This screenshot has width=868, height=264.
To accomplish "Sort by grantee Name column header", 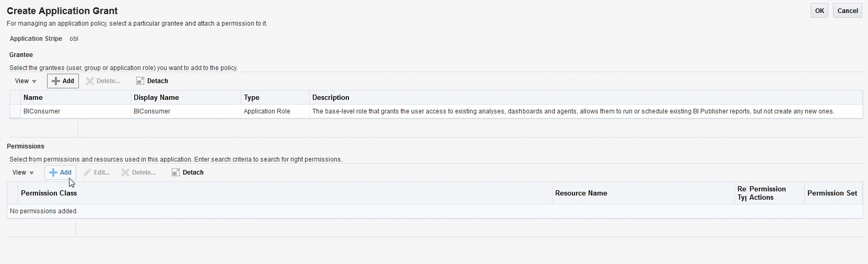I will [x=33, y=98].
